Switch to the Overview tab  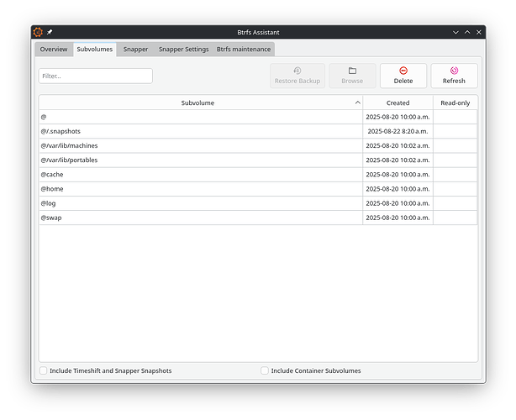point(54,50)
